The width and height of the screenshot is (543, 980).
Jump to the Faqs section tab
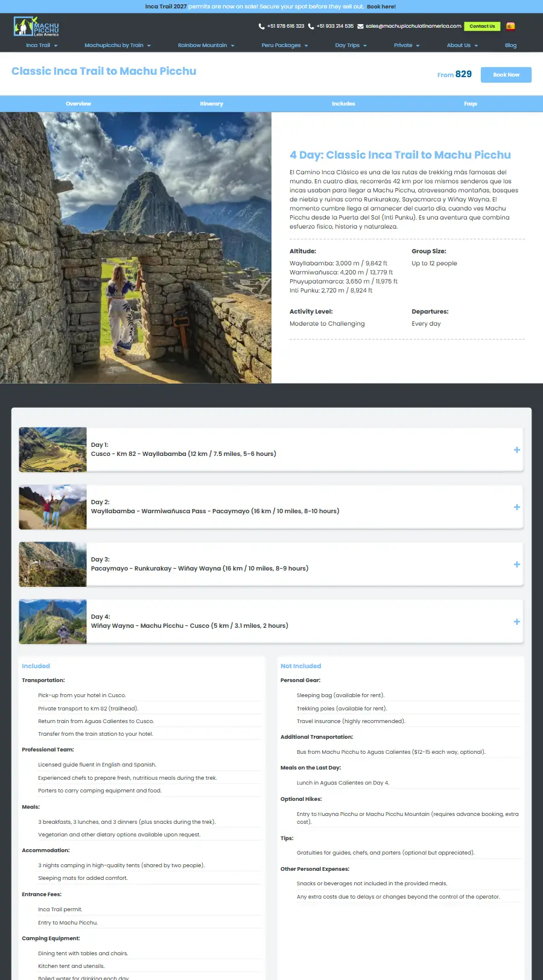471,104
